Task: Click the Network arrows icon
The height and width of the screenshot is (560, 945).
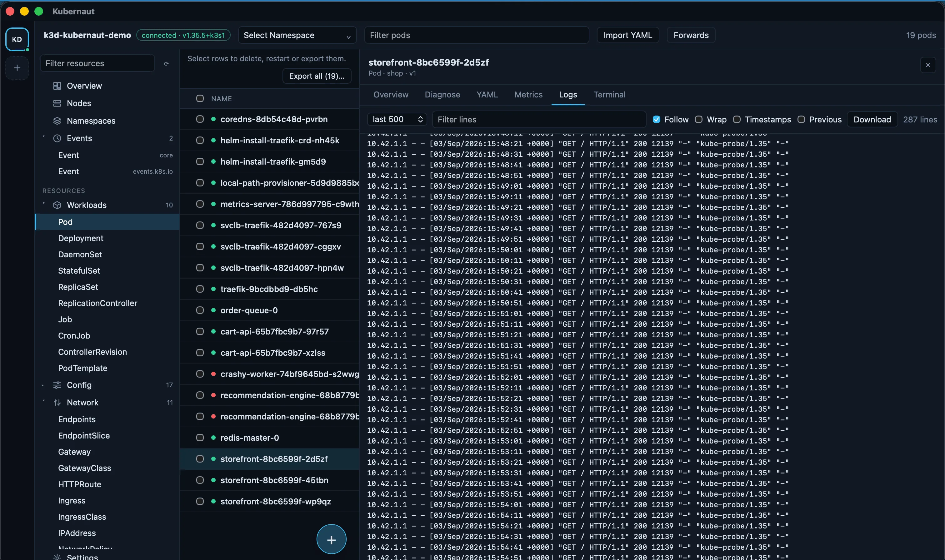Action: pos(57,403)
